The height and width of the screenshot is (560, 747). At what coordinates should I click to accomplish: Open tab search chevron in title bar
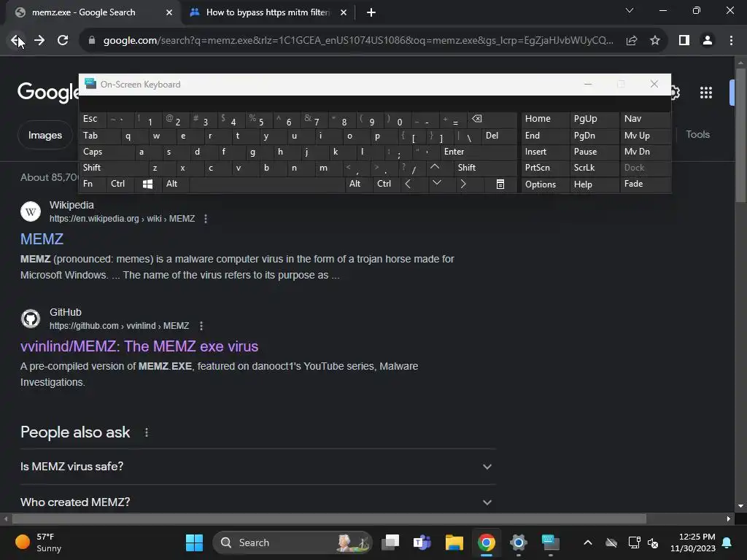630,10
